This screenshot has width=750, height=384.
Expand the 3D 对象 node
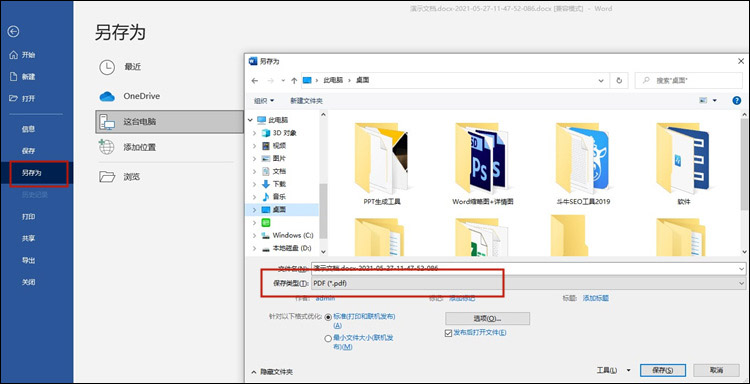tap(255, 133)
